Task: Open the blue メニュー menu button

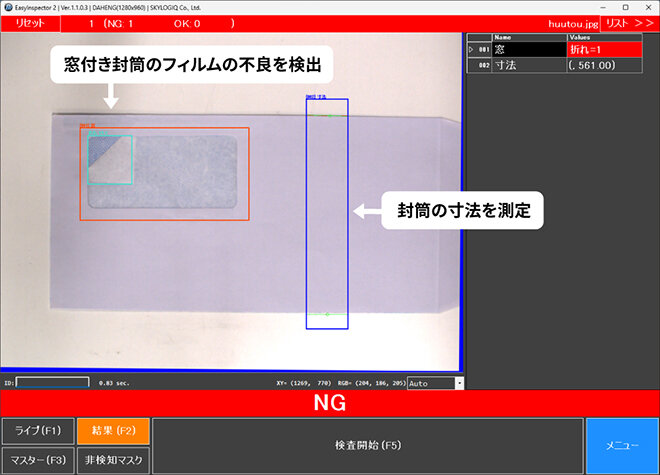Action: (x=622, y=446)
